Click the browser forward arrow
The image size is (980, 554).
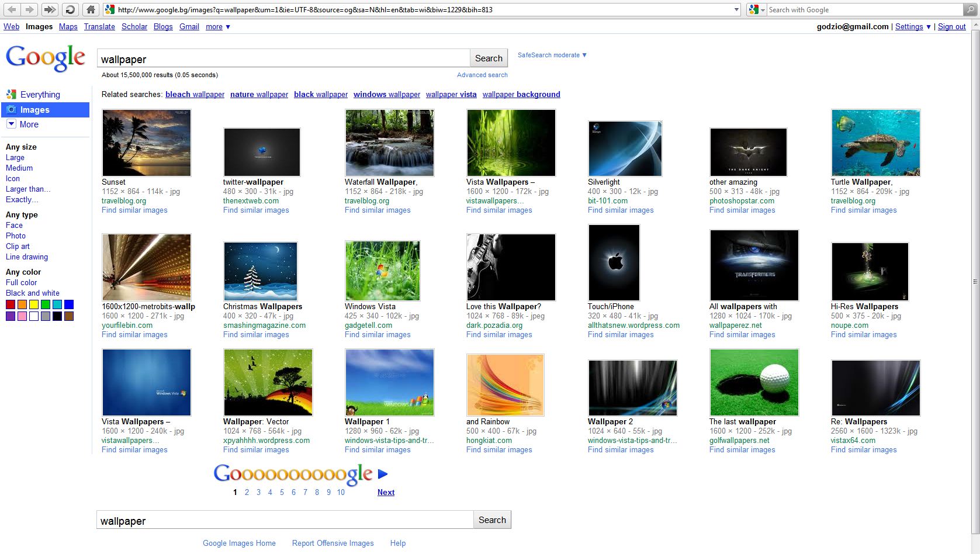[30, 9]
